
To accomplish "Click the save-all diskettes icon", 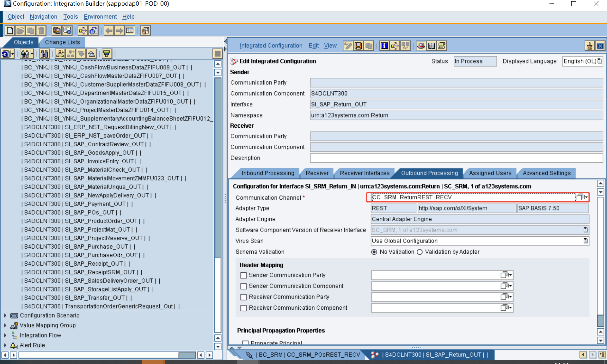I will tap(57, 31).
